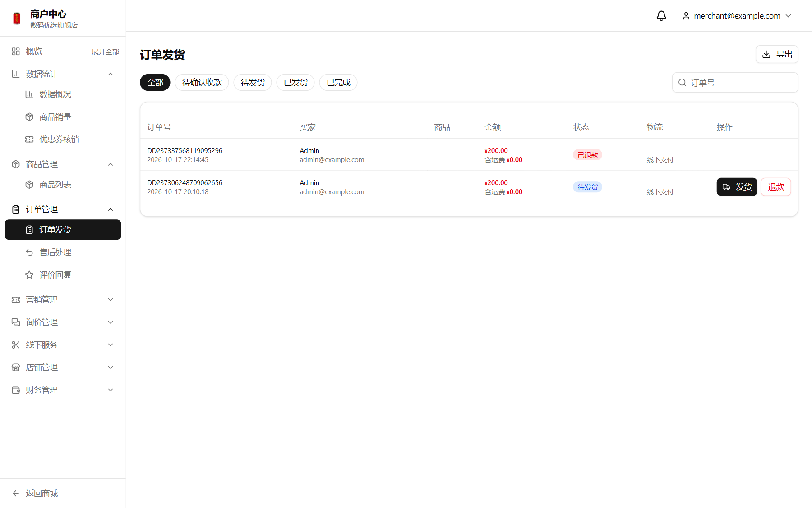Click the notification bell icon
This screenshot has width=812, height=508.
coord(661,16)
